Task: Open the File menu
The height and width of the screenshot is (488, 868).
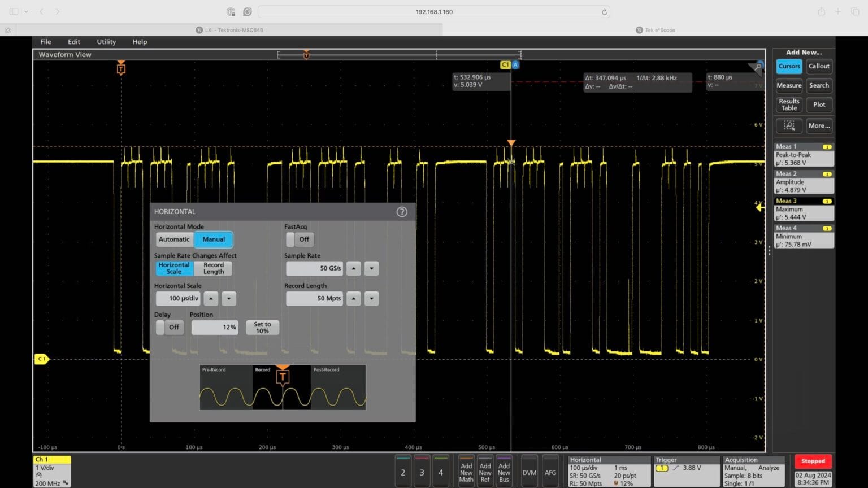Action: (46, 42)
